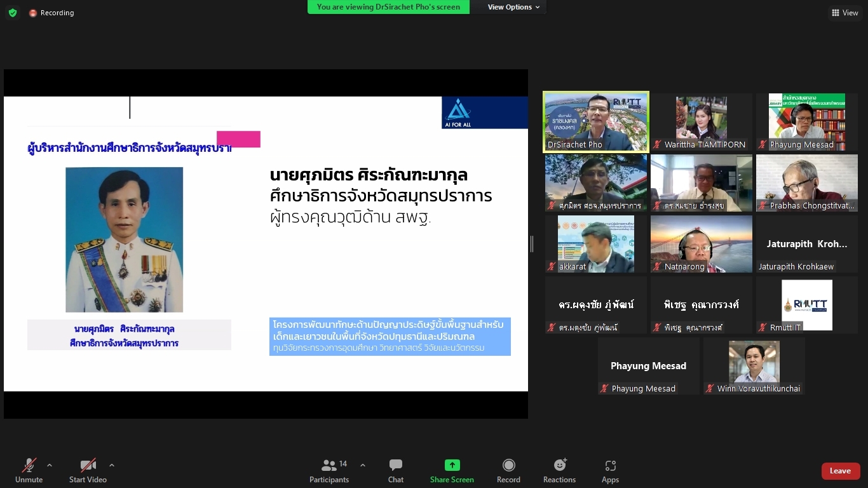The height and width of the screenshot is (488, 868).
Task: Click the green encryption shield icon
Action: click(13, 13)
